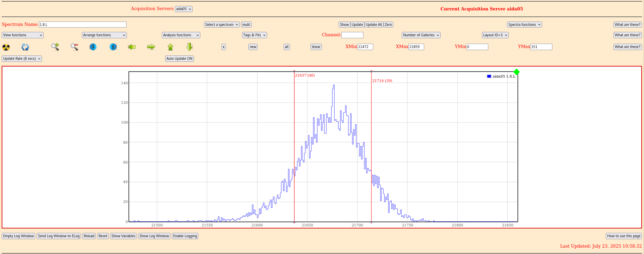Open the Acquisition Servers aida05 dropdown
The image size is (644, 254).
(x=184, y=9)
